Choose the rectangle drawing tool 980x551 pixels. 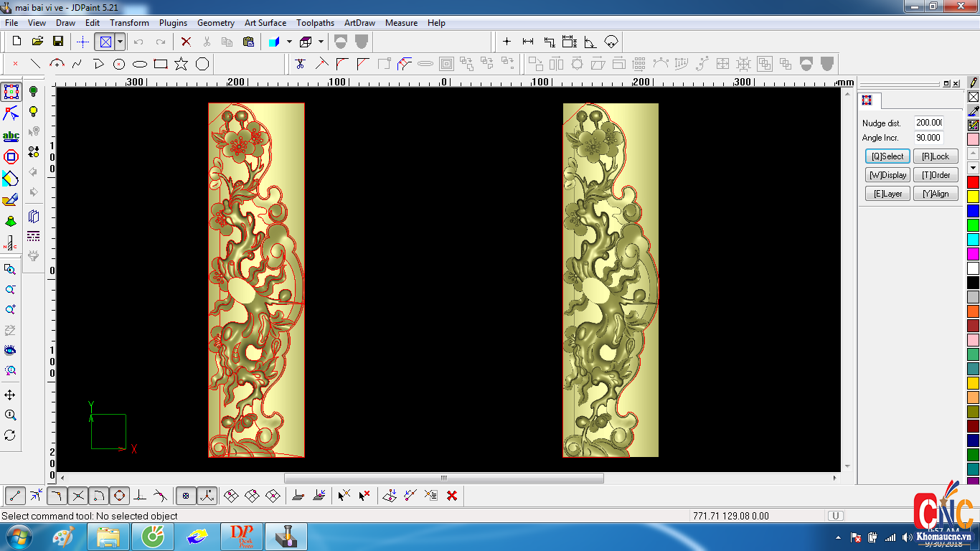coord(161,64)
